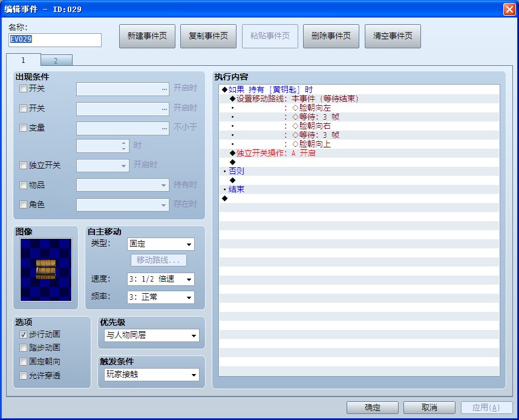Check the 允许穿透 option

pos(23,376)
